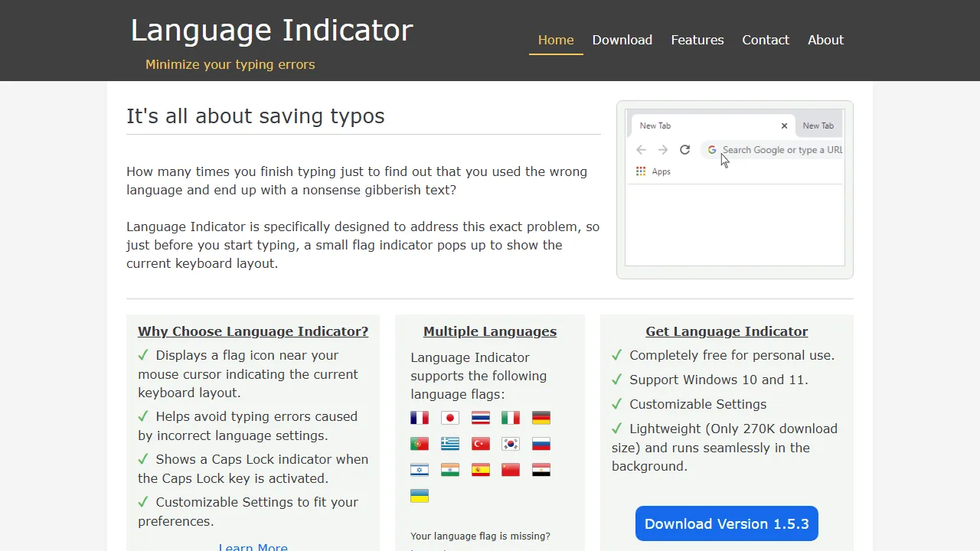The width and height of the screenshot is (980, 551).
Task: Click the Ukraine flag icon
Action: (419, 495)
